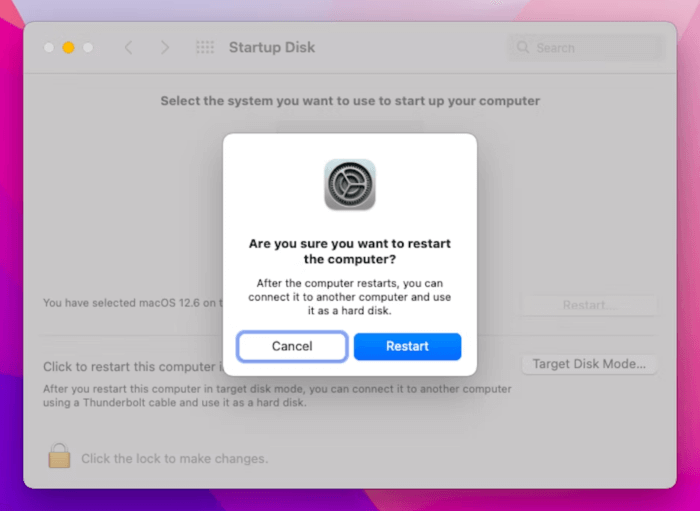Go forward with the right chevron
The height and width of the screenshot is (511, 700).
tap(165, 47)
